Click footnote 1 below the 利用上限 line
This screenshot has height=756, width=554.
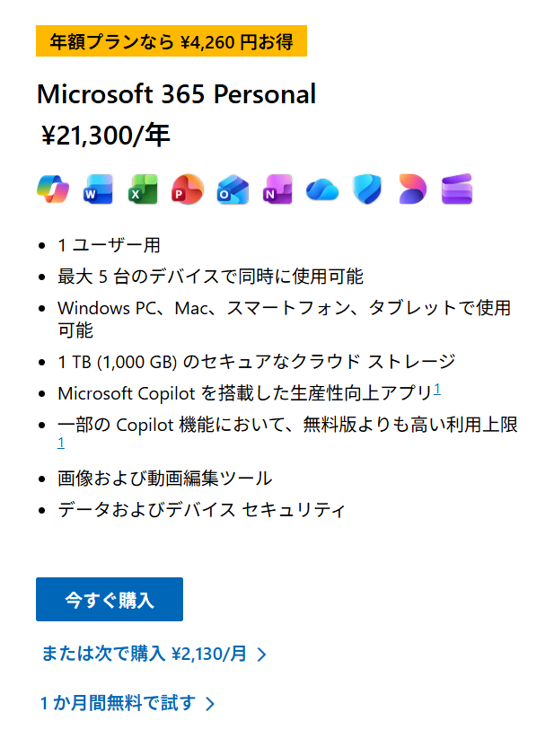(x=61, y=443)
